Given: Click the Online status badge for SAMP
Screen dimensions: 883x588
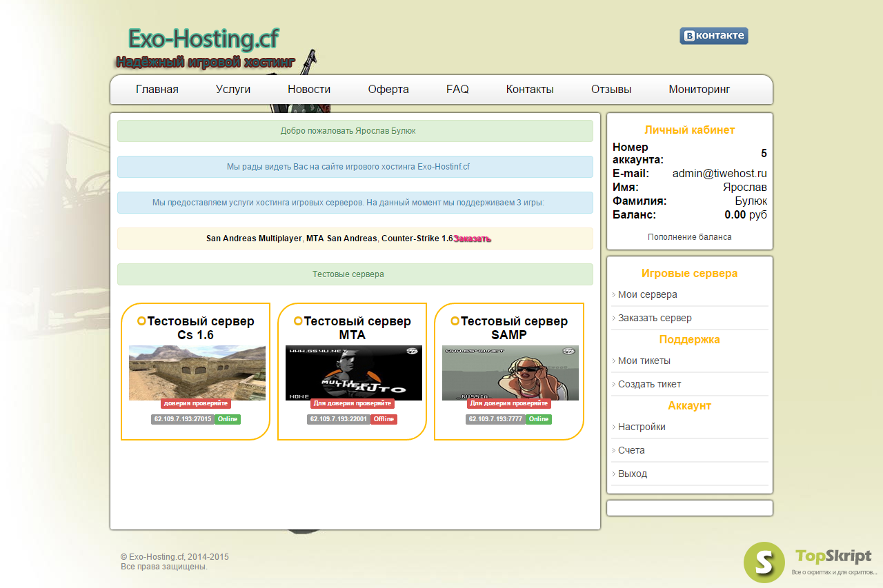Looking at the screenshot, I should pos(539,419).
